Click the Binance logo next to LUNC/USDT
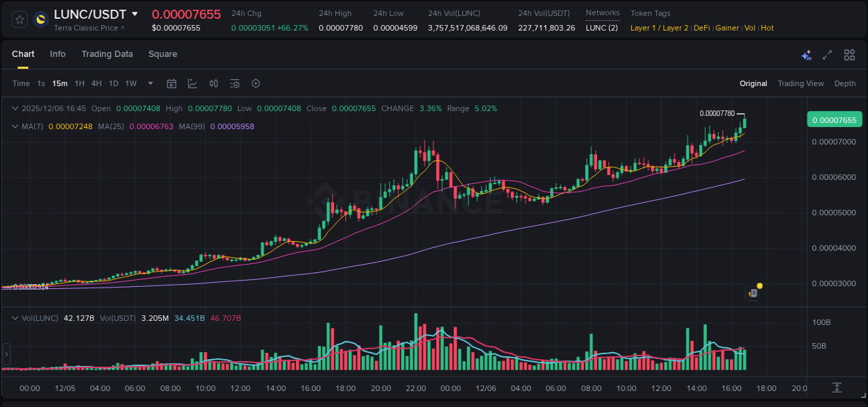868x407 pixels. tap(40, 20)
